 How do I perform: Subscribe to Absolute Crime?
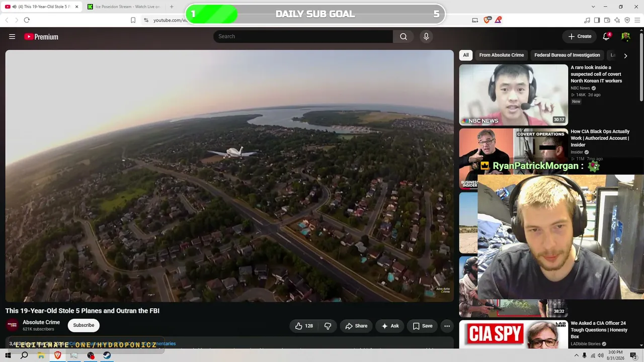pos(84,325)
